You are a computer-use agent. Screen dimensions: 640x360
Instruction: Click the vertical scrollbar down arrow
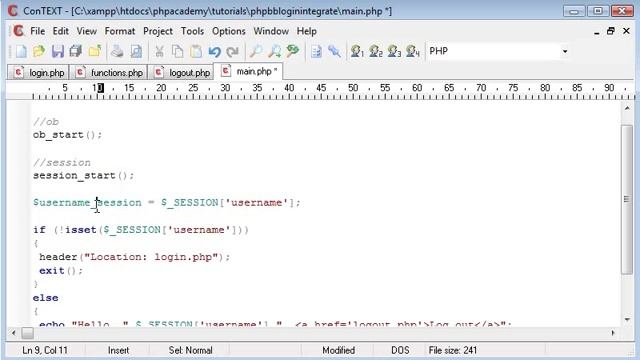(x=627, y=320)
